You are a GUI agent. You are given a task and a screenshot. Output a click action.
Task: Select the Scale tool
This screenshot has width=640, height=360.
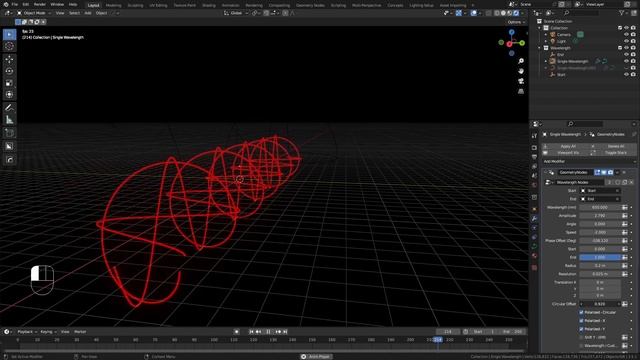(x=9, y=83)
